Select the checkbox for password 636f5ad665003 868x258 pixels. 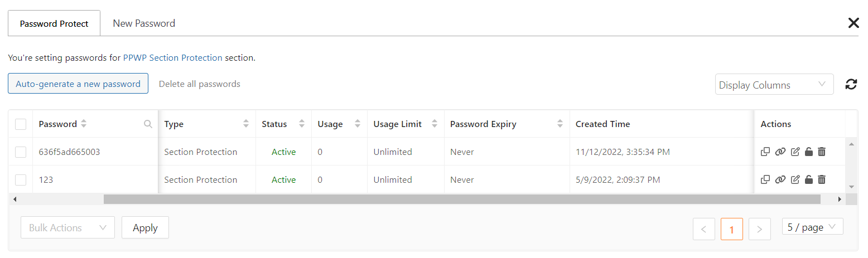21,152
